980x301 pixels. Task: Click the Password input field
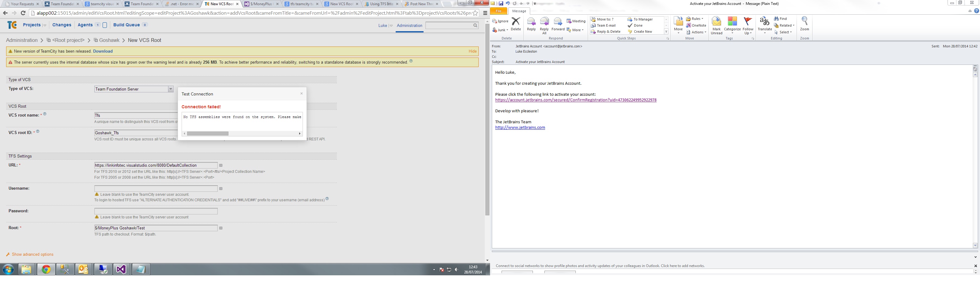(156, 211)
